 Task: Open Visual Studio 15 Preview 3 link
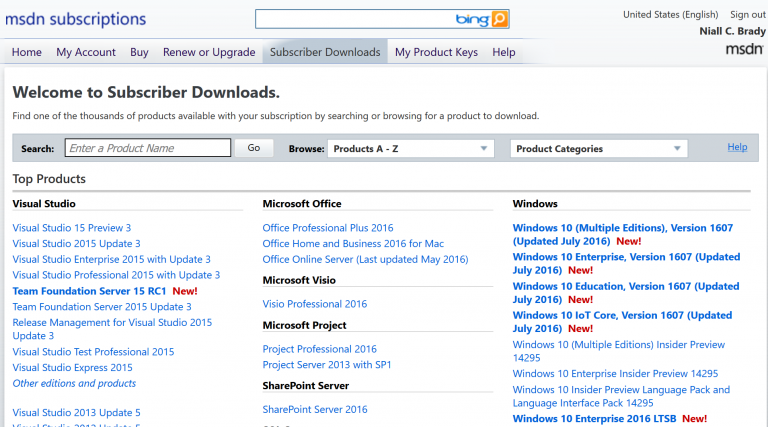click(x=72, y=228)
